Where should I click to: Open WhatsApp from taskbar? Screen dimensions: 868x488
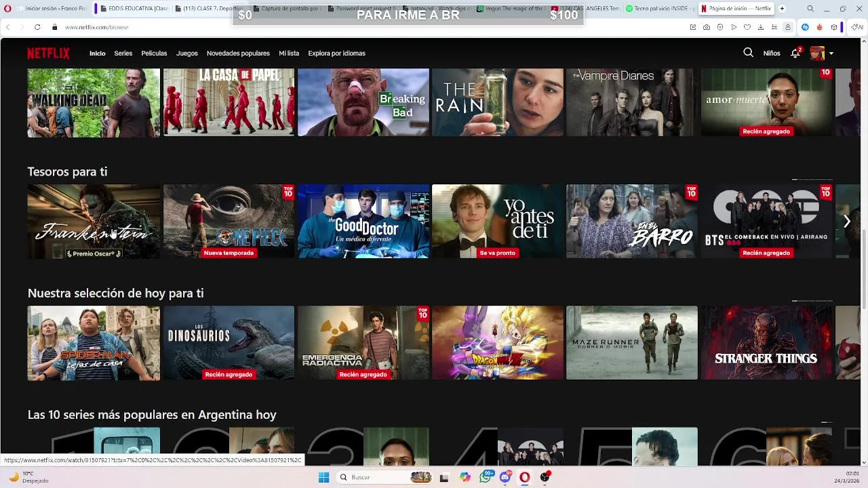pyautogui.click(x=486, y=477)
